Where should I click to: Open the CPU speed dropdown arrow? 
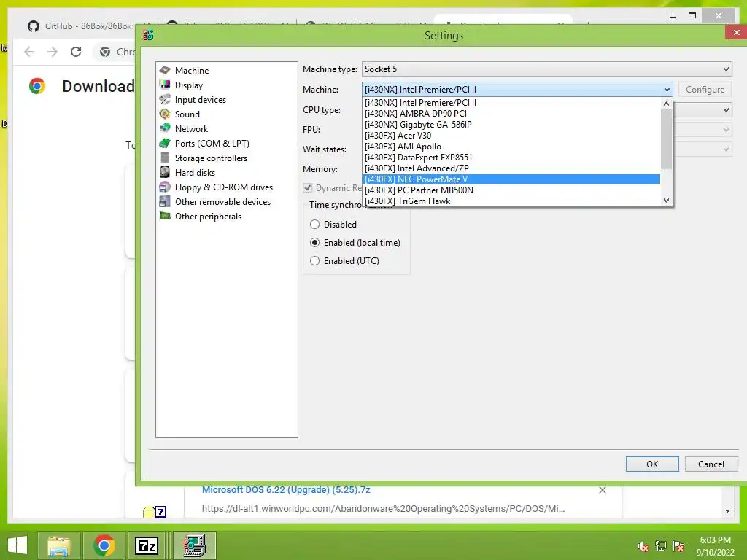(x=726, y=110)
